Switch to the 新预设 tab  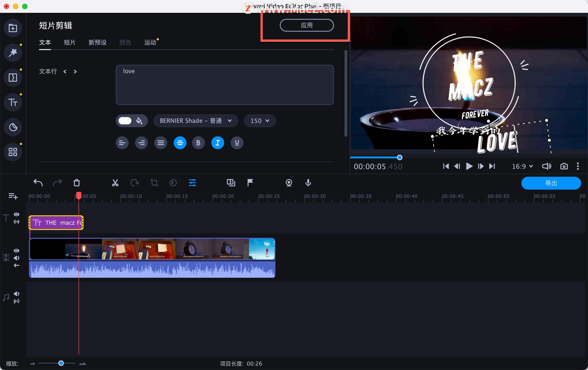click(97, 43)
